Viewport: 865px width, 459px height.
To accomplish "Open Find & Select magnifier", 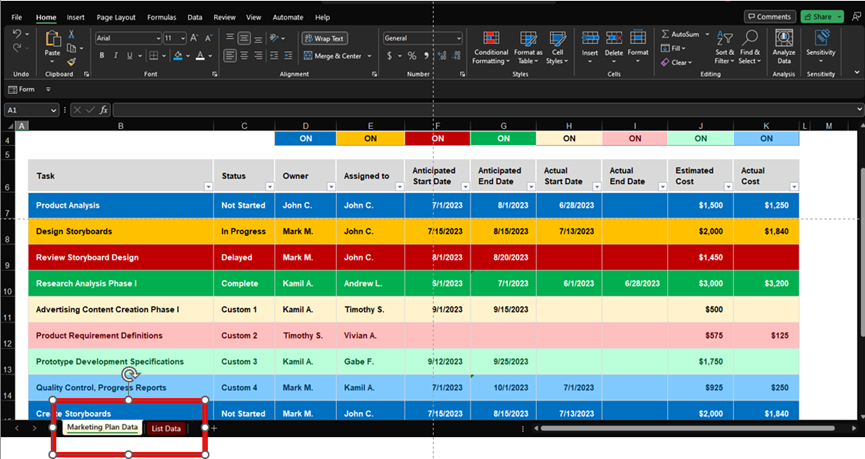I will click(749, 48).
